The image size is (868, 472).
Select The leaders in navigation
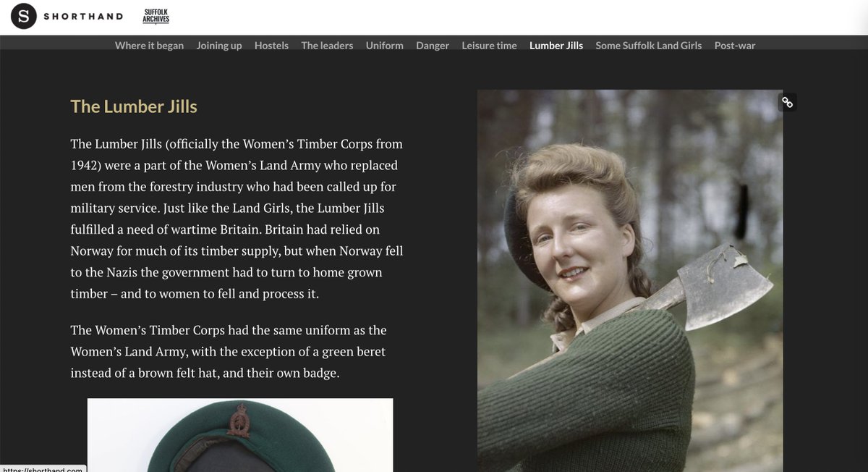click(327, 45)
